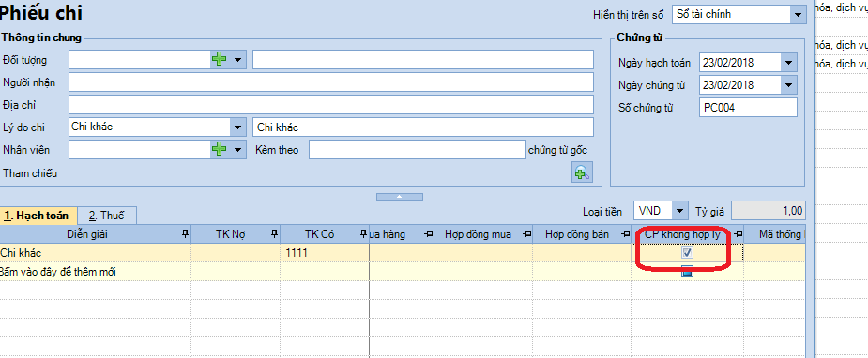
Task: Click the CP không hợp lý column header
Action: coord(688,234)
